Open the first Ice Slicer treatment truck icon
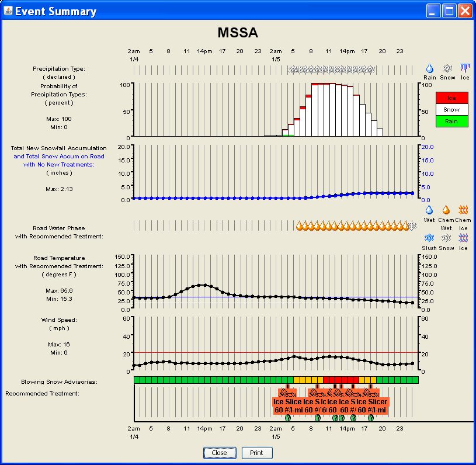This screenshot has height=465, width=476. [x=286, y=392]
